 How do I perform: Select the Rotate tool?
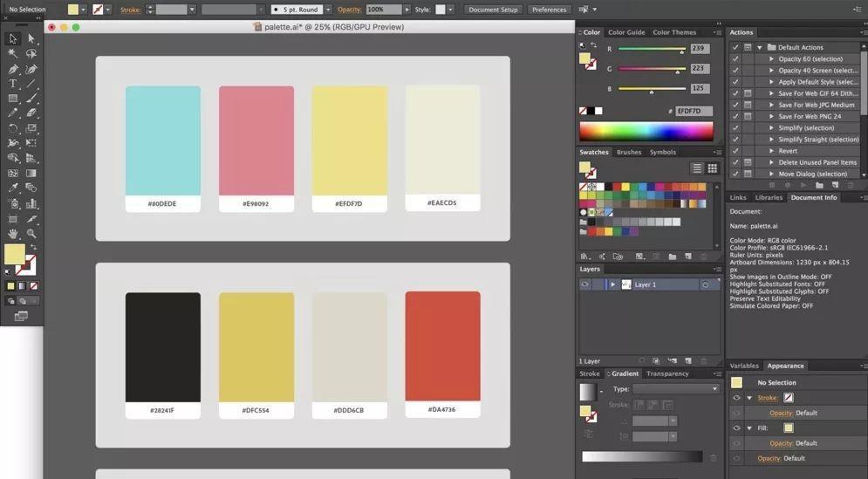[x=13, y=128]
